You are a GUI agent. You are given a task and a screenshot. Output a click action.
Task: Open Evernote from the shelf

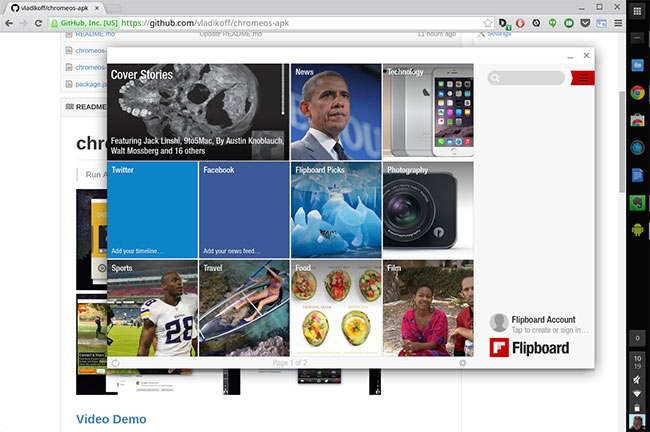coord(637,202)
